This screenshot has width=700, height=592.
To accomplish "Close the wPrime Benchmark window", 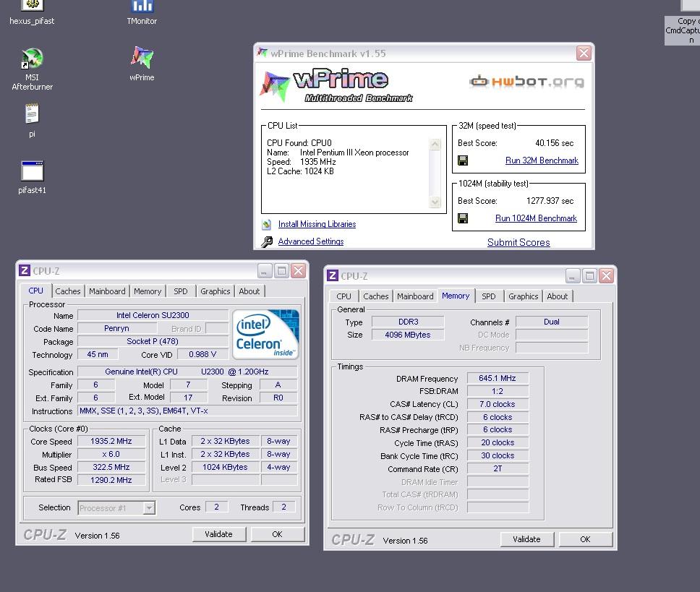I will point(584,53).
